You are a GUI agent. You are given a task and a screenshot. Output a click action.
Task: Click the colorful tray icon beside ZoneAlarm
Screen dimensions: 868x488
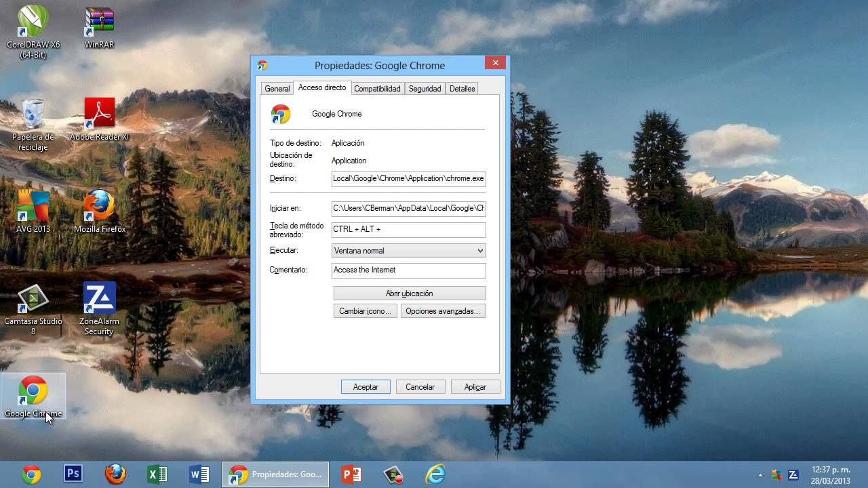777,474
